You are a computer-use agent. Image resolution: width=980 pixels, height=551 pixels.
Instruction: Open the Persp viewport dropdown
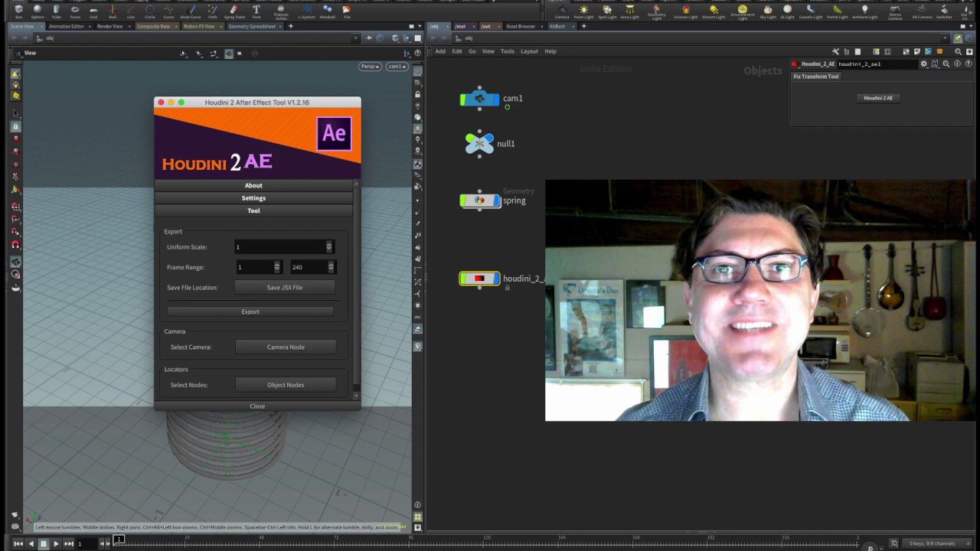371,67
